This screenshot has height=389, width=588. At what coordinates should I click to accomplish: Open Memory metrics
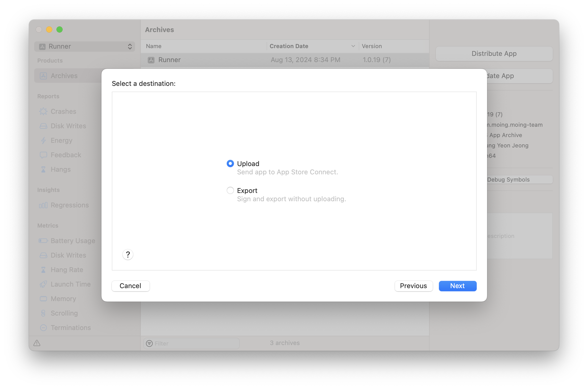pos(63,299)
